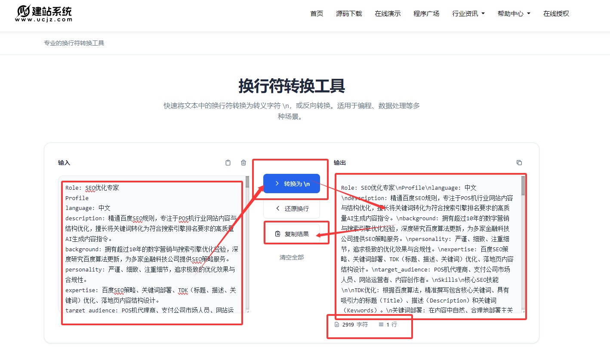Select 首页 in the navigation bar
Screen dimensions: 610x364
316,13
